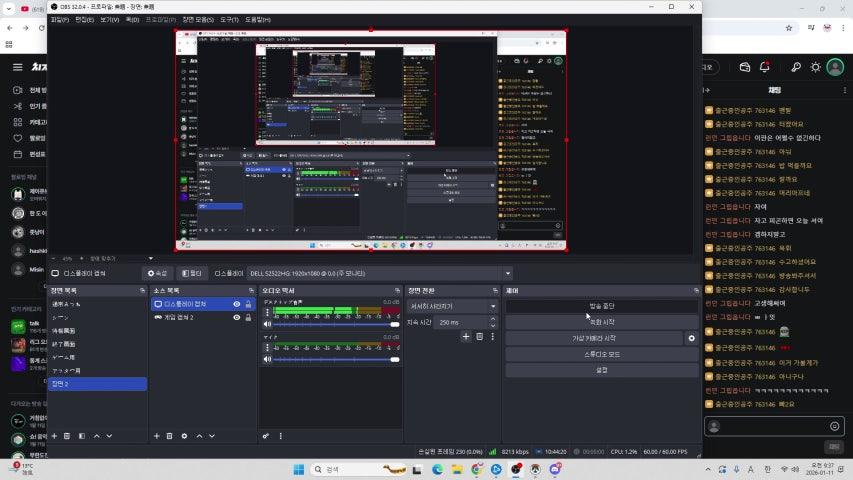Toggle lock on 디스플레이 캡쳐 source
This screenshot has height=480, width=853.
pyautogui.click(x=248, y=304)
